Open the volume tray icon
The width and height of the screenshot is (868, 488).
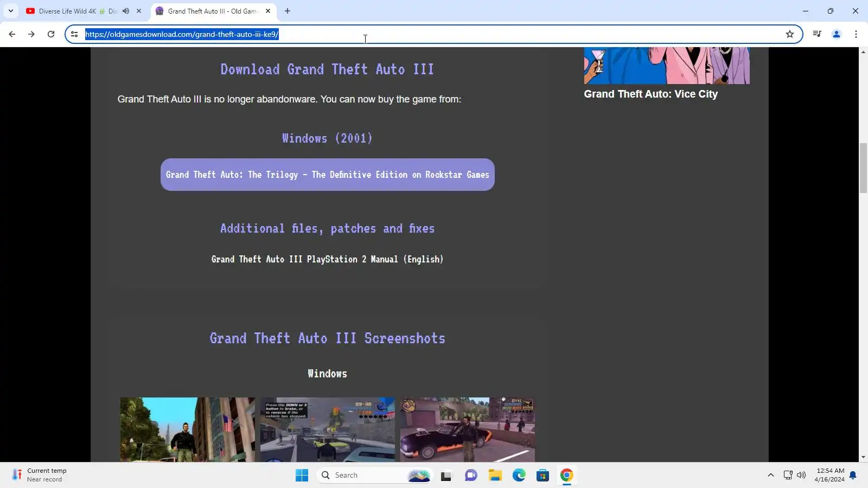801,476
